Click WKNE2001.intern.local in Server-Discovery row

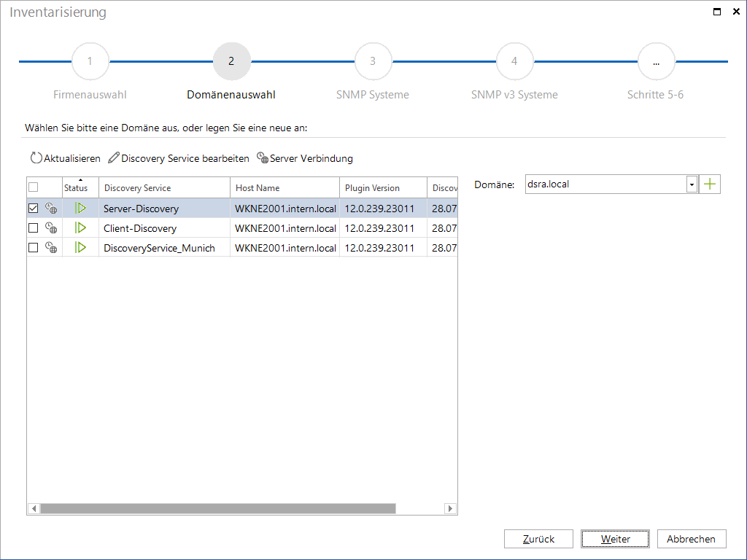coord(285,209)
